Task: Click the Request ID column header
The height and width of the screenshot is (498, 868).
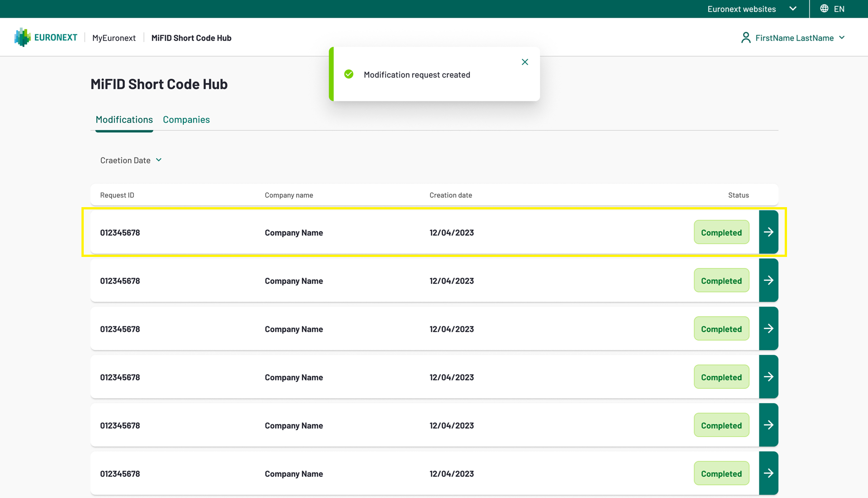Action: pos(117,195)
